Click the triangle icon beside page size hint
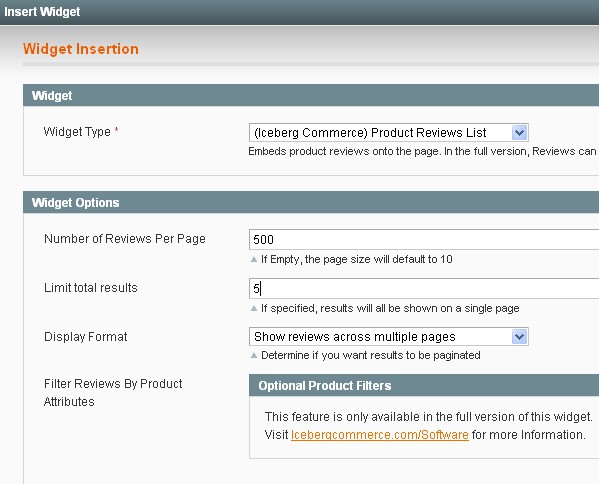 tap(254, 259)
